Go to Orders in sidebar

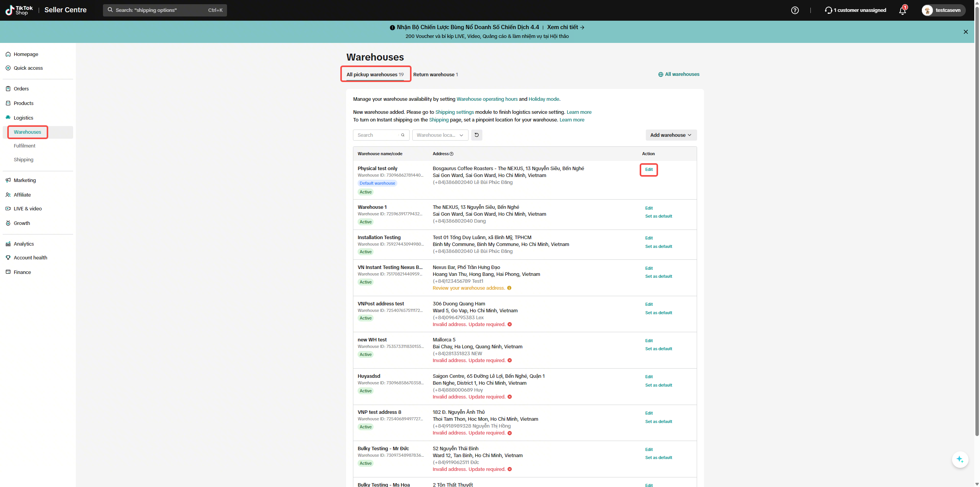(21, 89)
